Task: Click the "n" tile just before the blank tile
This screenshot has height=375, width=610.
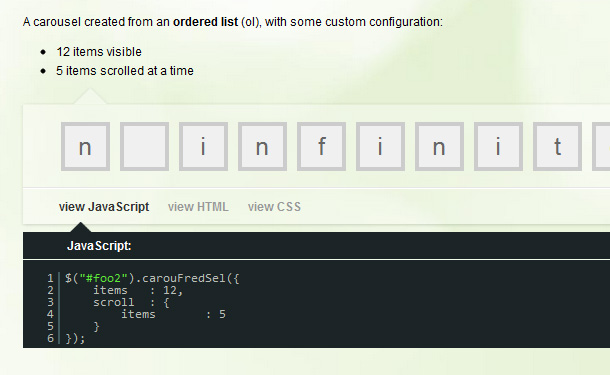Action: 85,147
